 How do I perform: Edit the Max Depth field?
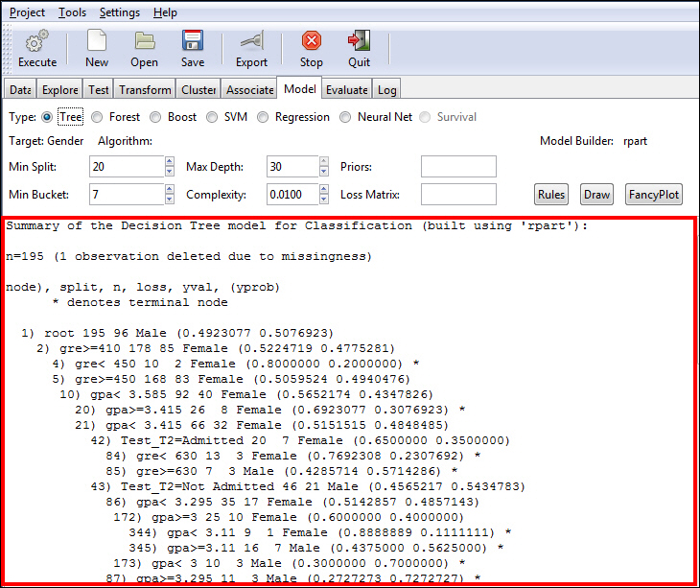pos(292,167)
